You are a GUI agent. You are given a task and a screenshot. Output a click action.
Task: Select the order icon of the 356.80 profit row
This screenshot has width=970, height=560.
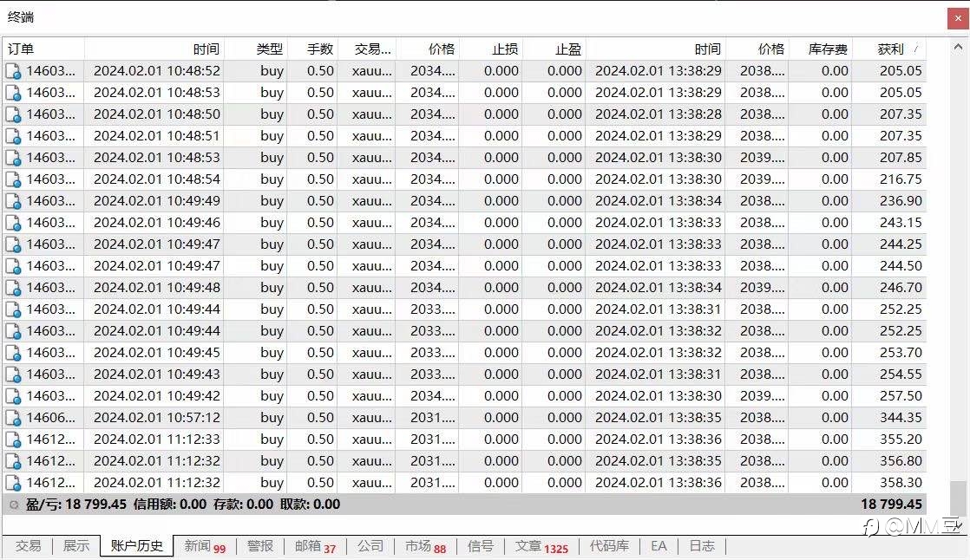tap(13, 461)
